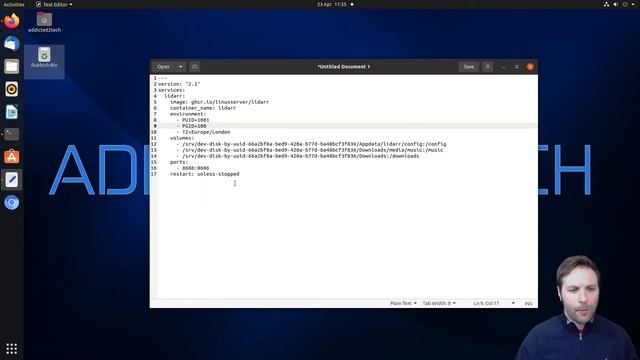Click the 'services:' line
This screenshot has width=640, height=360.
click(171, 90)
